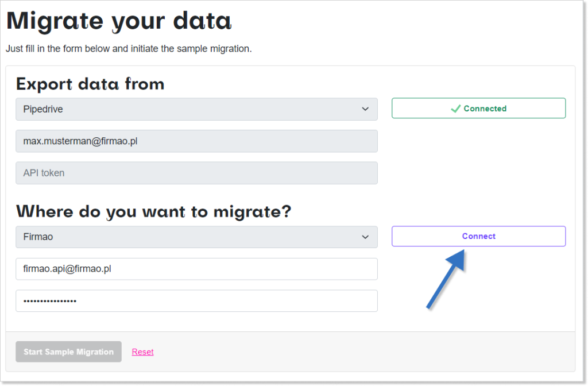Open the Pipedrive source dropdown
This screenshot has height=386, width=588.
click(196, 109)
